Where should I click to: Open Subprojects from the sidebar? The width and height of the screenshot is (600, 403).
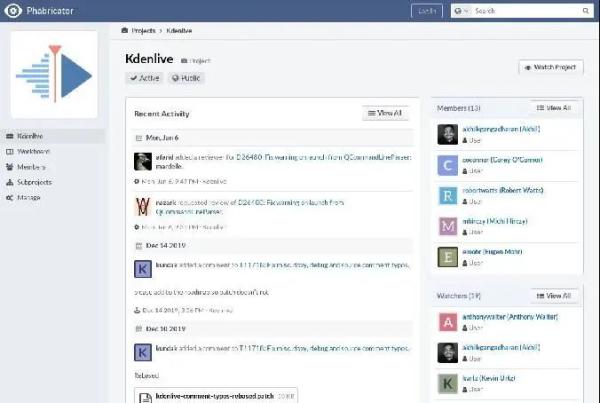pyautogui.click(x=34, y=182)
